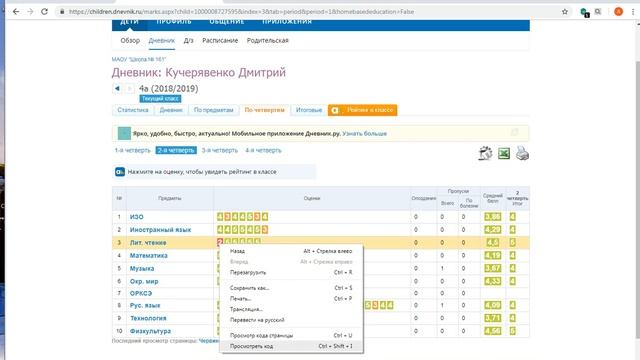The image size is (640, 360).
Task: Click the page vertical scrollbar
Action: tap(637, 199)
